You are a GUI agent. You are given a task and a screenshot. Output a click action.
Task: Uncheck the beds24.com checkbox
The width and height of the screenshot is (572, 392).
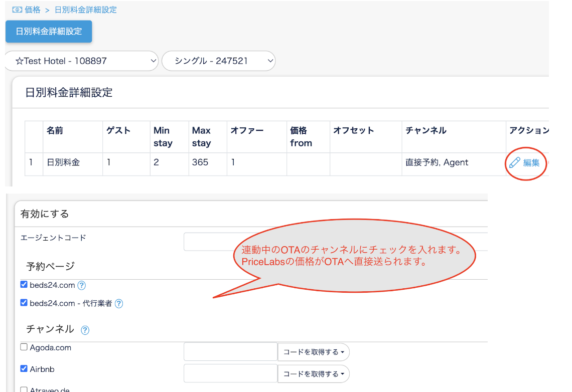coord(24,285)
